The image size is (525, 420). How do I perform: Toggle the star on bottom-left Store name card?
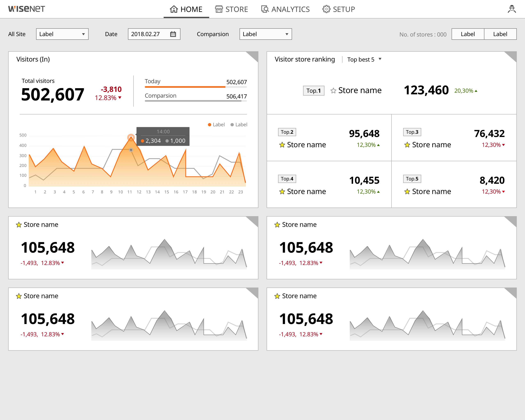(19, 296)
